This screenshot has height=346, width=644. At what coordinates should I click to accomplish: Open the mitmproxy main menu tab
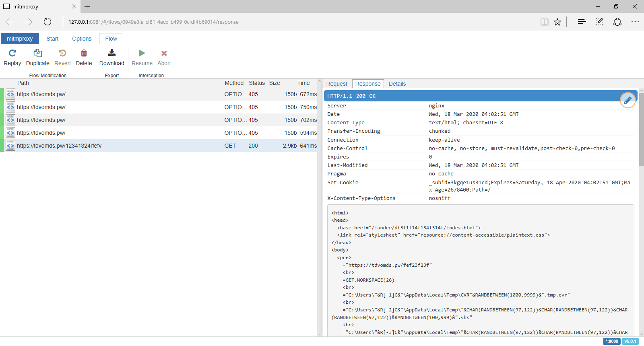20,39
